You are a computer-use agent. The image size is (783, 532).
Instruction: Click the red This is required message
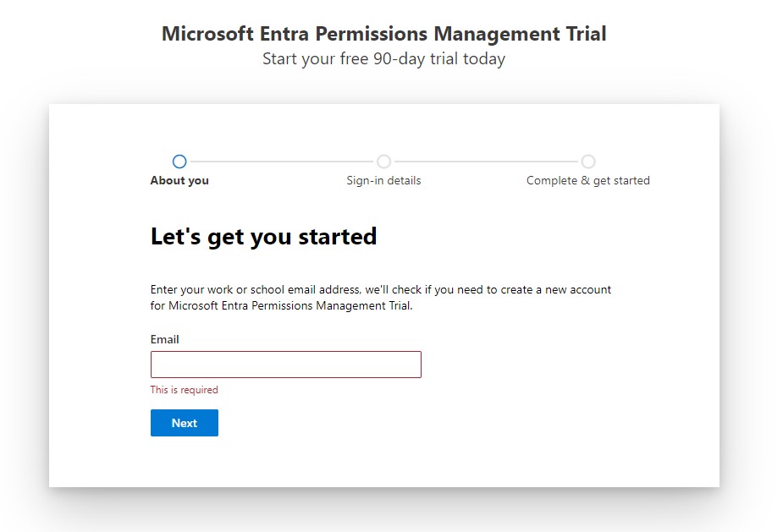tap(185, 390)
